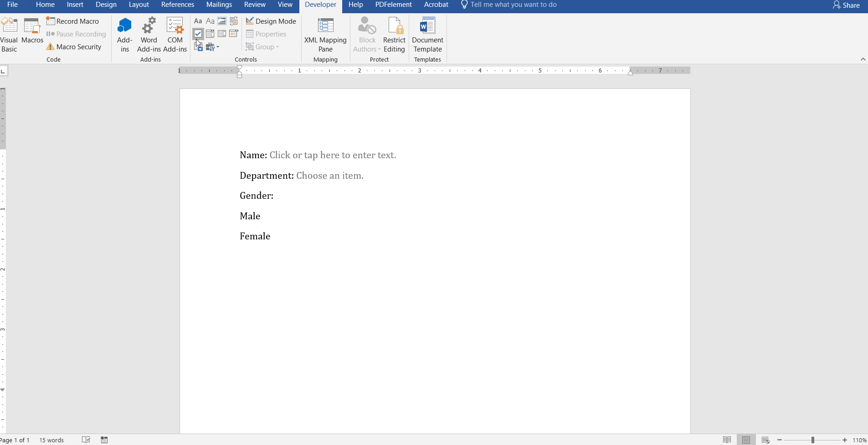The image size is (868, 445).
Task: Switch to the Layout tab
Action: pos(139,5)
